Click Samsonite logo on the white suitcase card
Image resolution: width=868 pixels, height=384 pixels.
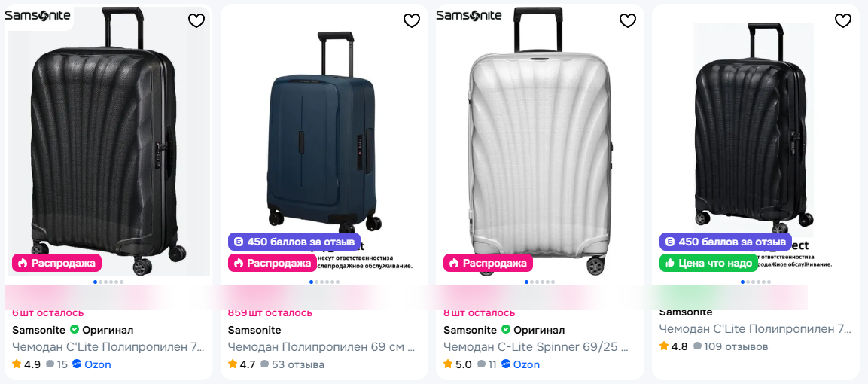(x=469, y=16)
